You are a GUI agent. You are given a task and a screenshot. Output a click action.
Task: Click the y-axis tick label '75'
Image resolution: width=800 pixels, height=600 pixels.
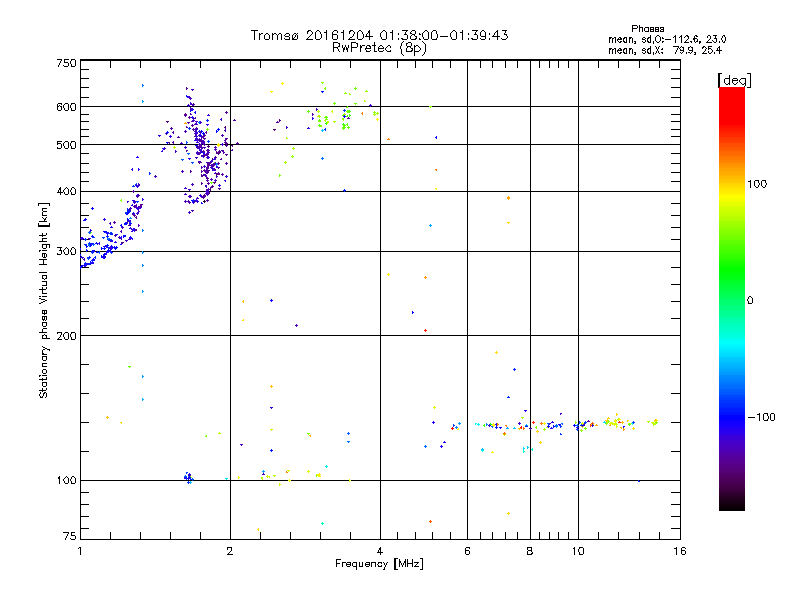click(x=70, y=536)
